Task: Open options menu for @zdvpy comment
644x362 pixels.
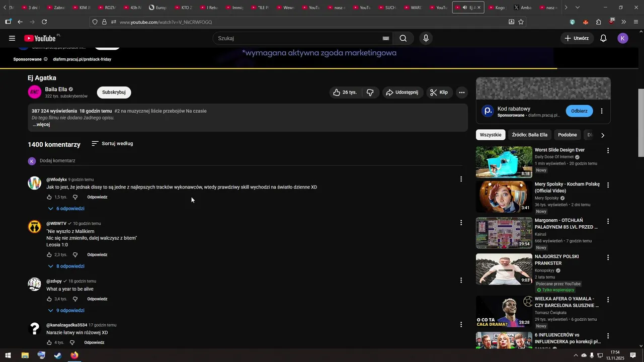Action: [x=461, y=281]
